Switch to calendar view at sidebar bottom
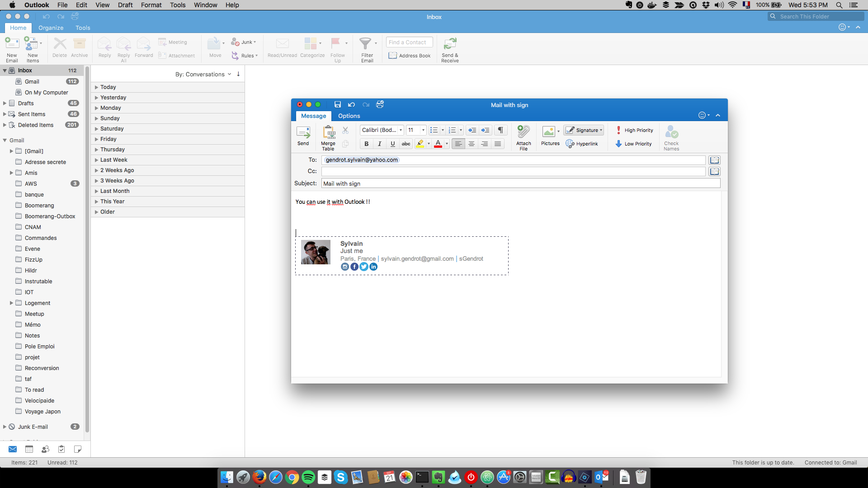Image resolution: width=868 pixels, height=488 pixels. tap(29, 449)
